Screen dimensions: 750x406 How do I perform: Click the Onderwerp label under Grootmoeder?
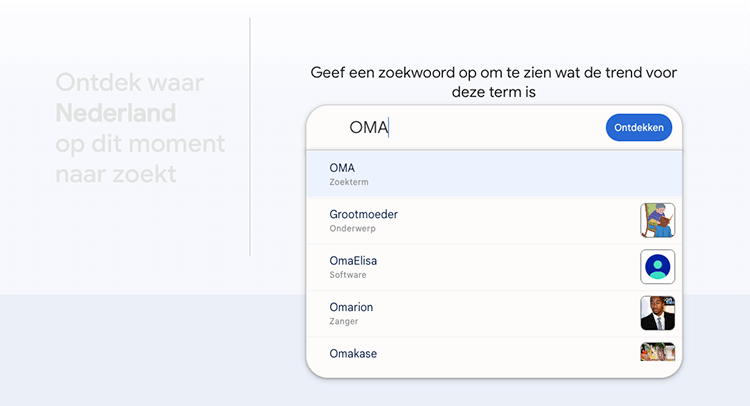(354, 229)
